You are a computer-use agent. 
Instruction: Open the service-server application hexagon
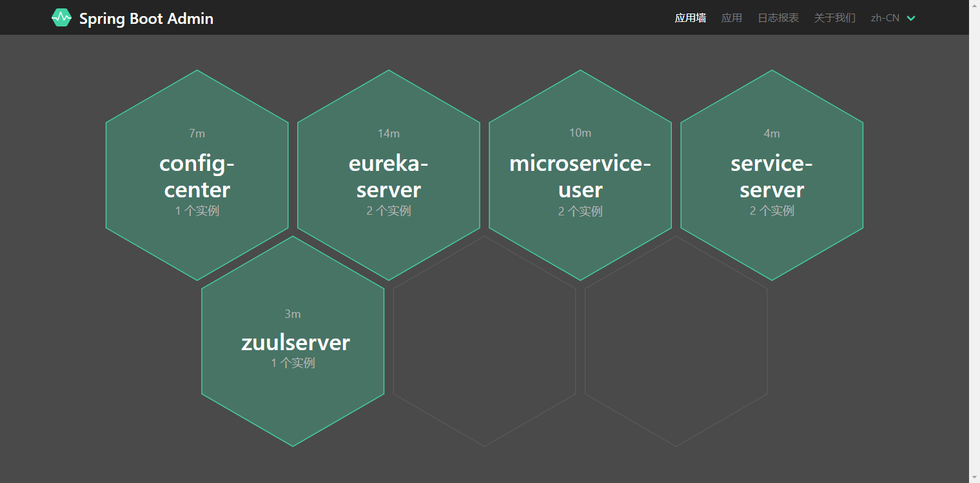[x=772, y=175]
